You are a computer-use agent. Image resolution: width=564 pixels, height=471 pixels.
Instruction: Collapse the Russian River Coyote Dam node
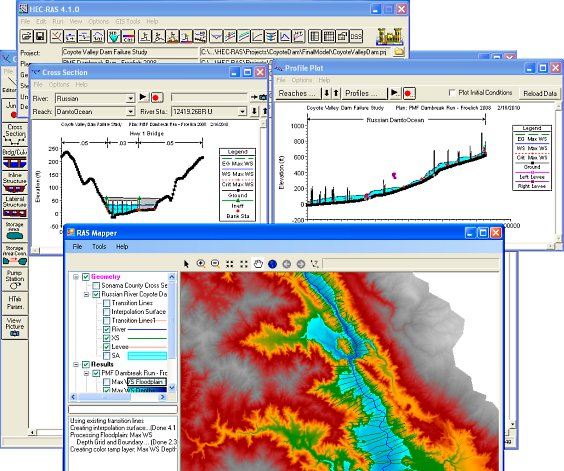click(86, 294)
